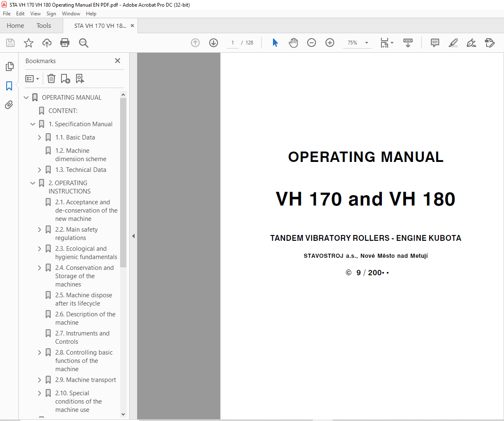504x421 pixels.
Task: Go to the next page with down arrow
Action: (x=213, y=43)
